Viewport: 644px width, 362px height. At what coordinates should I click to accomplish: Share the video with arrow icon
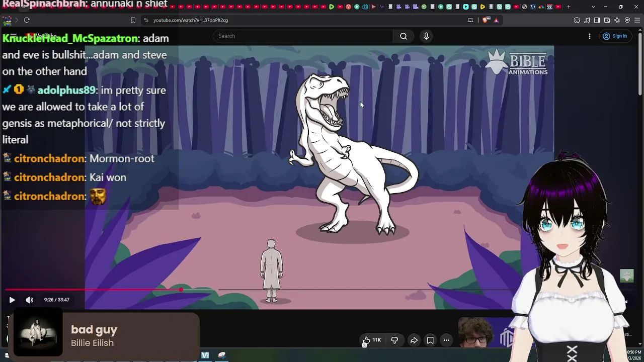coord(414,340)
